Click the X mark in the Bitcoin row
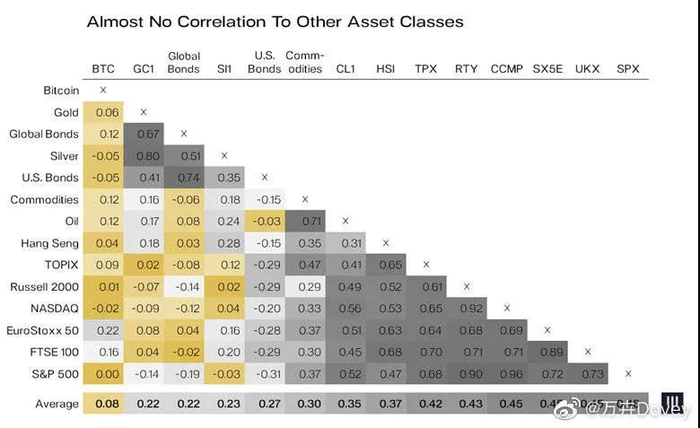 pyautogui.click(x=103, y=90)
